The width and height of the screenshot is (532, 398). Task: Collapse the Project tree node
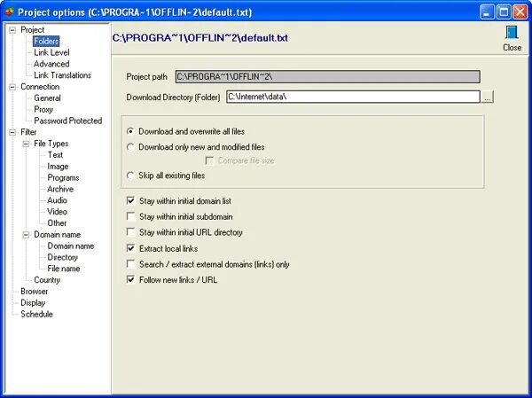coord(12,30)
